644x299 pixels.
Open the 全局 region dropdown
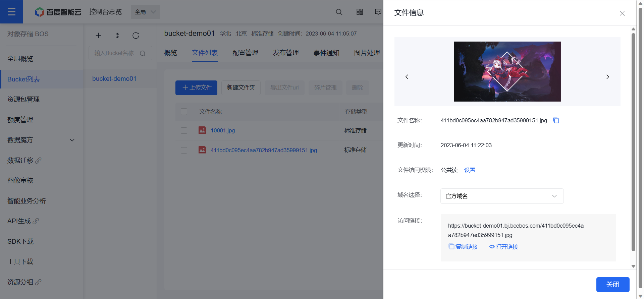145,12
